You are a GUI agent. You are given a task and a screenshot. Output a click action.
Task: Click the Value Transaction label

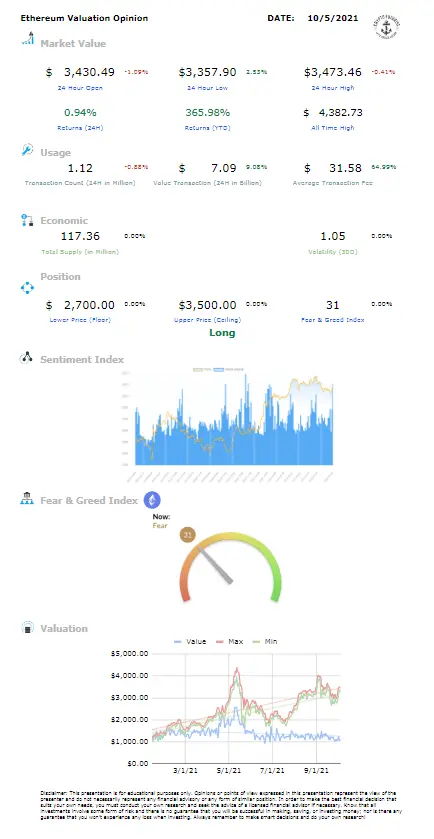point(208,183)
